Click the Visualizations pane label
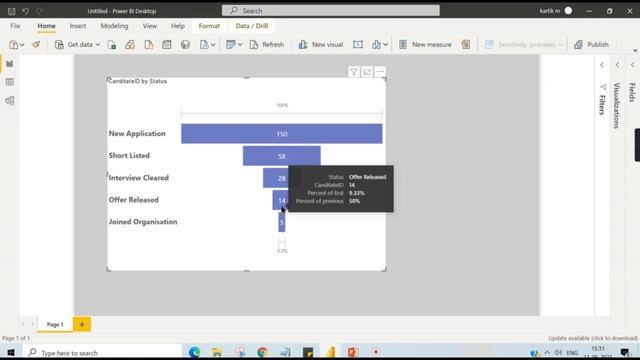 (617, 106)
